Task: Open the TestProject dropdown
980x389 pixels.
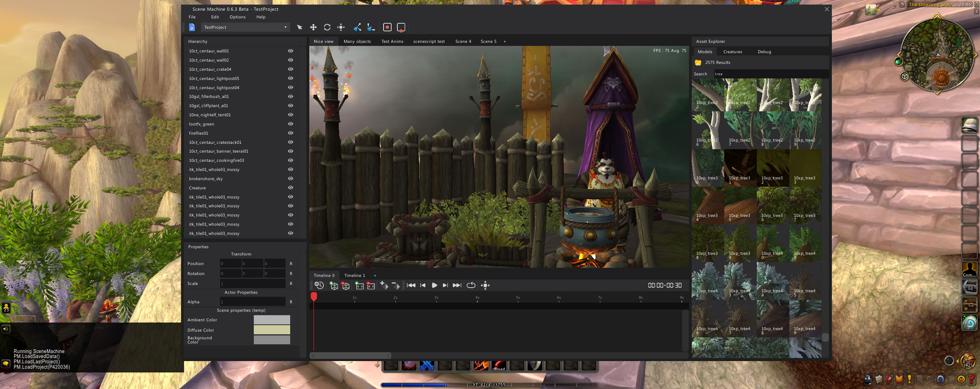Action: (x=245, y=27)
